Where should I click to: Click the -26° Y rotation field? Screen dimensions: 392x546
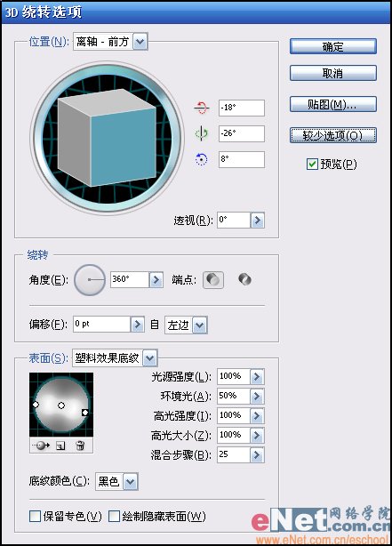(x=242, y=133)
